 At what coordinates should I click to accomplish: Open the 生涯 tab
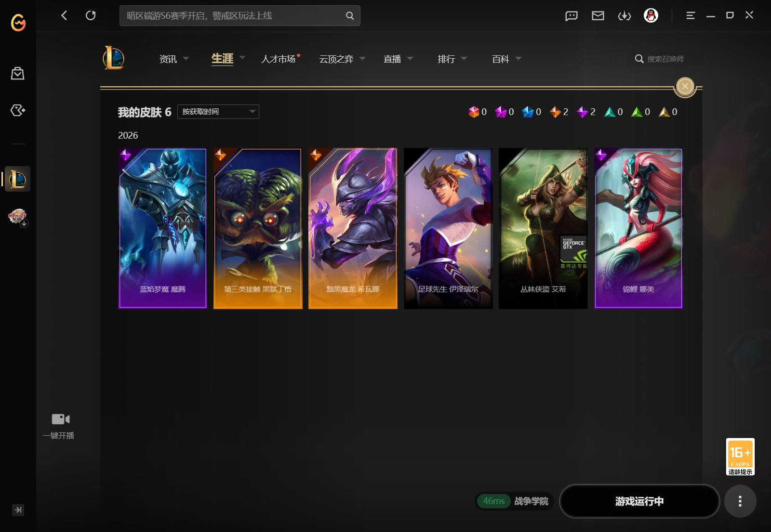coord(222,58)
